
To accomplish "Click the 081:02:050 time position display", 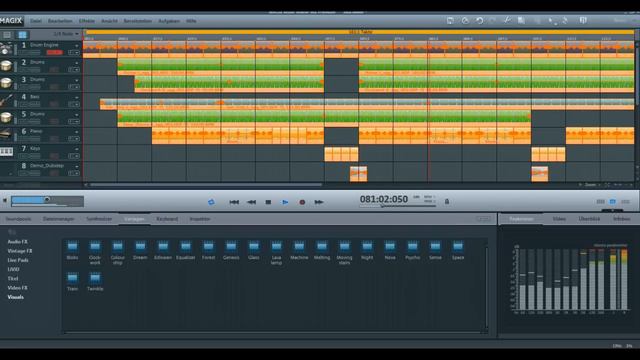I will pos(384,199).
